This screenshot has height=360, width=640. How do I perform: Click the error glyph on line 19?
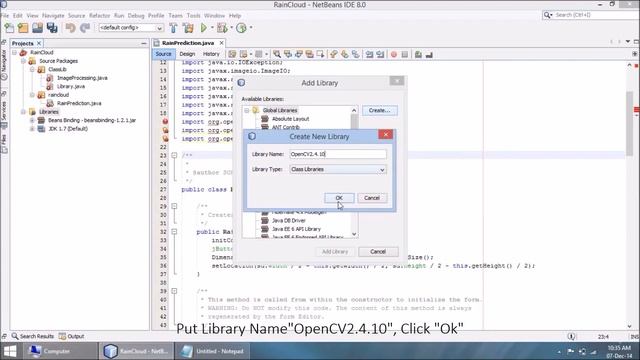[x=165, y=122]
